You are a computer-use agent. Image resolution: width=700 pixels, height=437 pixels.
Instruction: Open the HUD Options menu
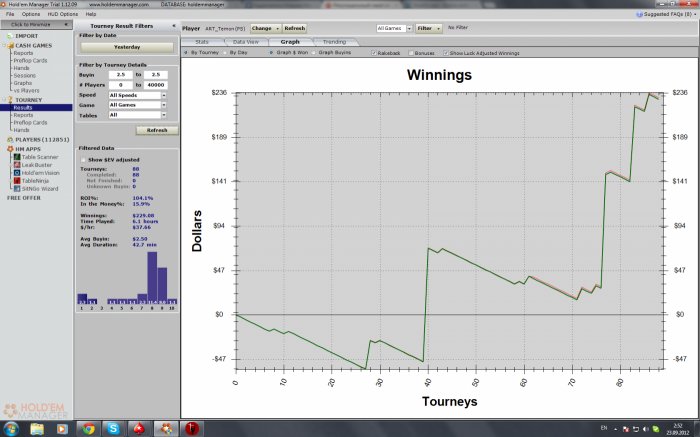(x=62, y=14)
